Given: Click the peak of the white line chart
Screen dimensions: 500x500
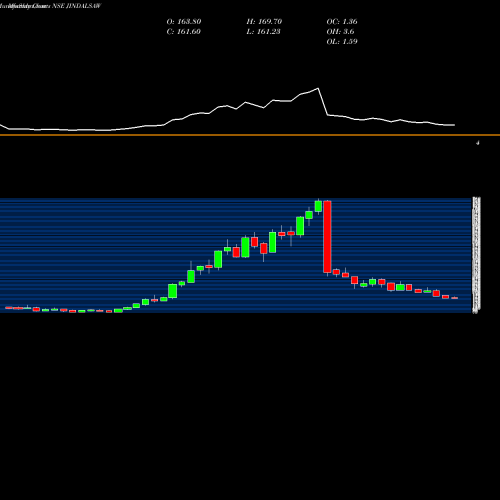Looking at the screenshot, I should [x=318, y=88].
